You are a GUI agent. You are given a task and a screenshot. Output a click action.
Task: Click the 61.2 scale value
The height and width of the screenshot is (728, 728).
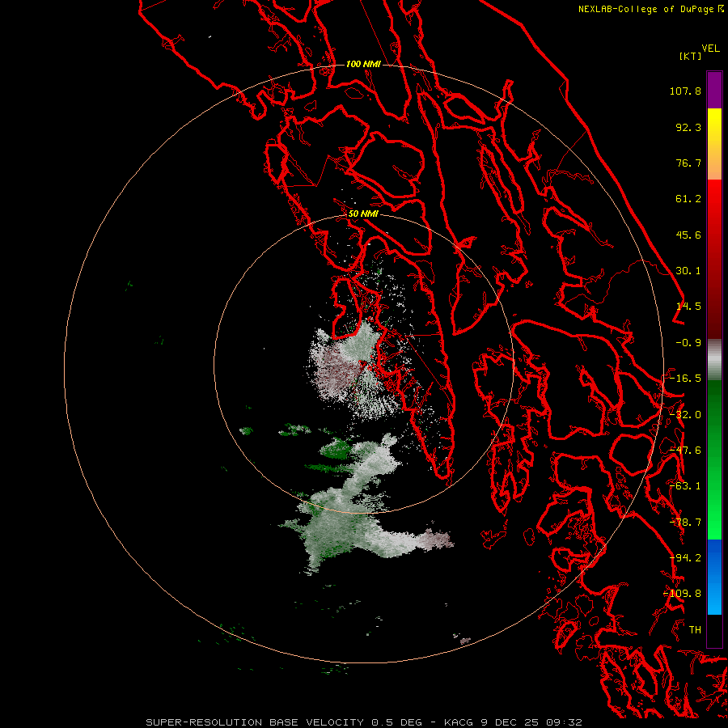pos(688,199)
